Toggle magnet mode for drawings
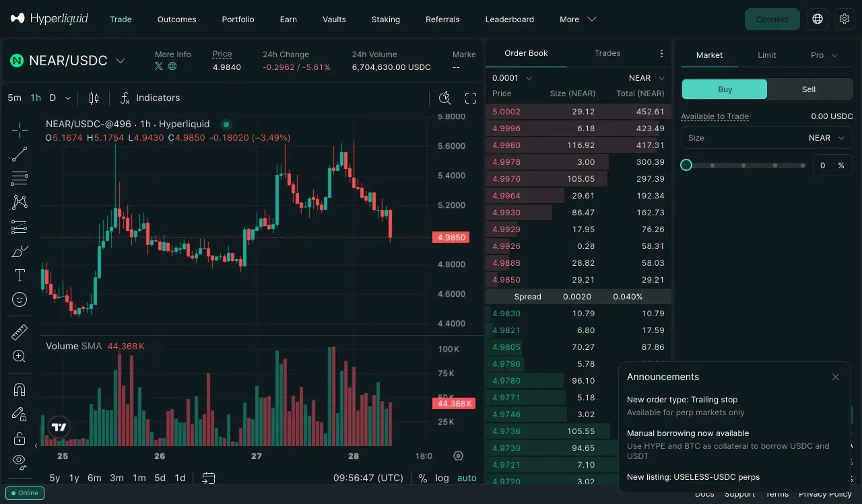Viewport: 862px width, 504px height. click(x=20, y=390)
